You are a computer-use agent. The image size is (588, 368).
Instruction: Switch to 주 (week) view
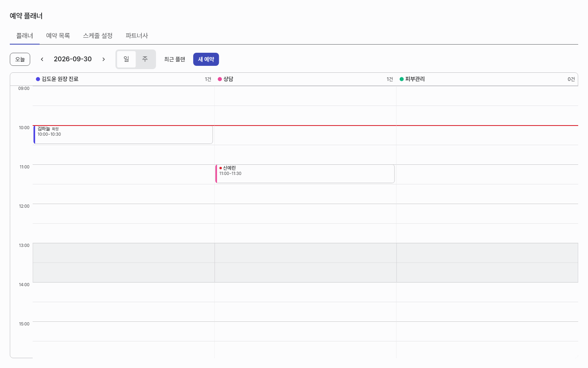tap(145, 59)
